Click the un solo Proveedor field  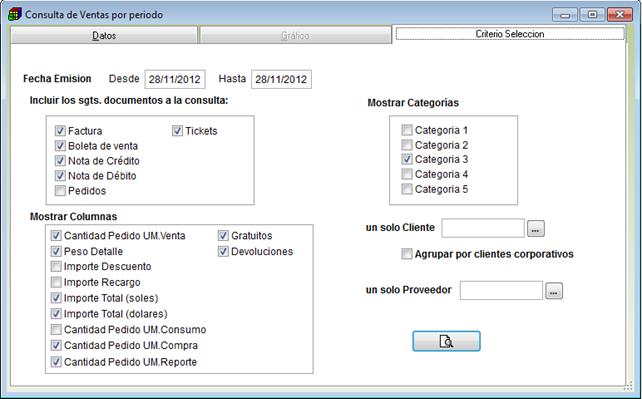(x=501, y=290)
